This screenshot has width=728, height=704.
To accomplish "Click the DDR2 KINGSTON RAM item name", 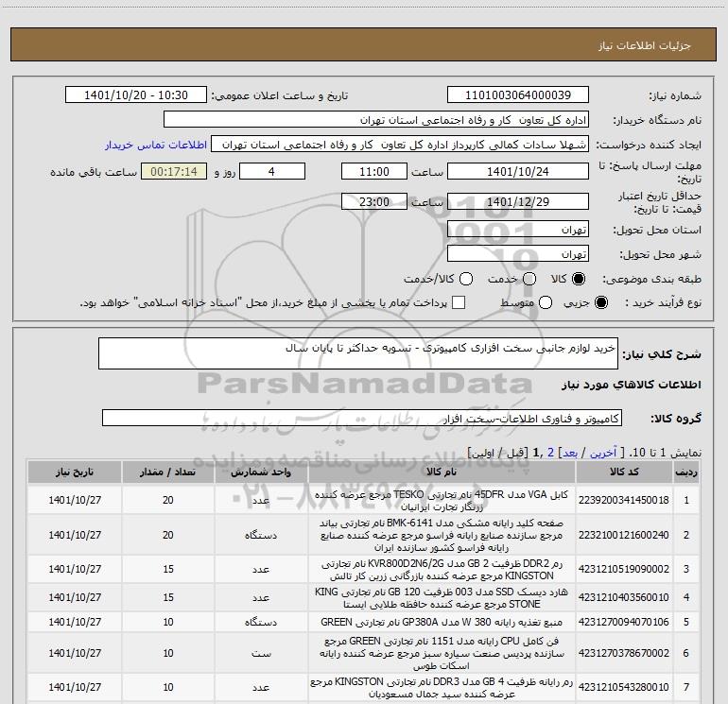I will [442, 570].
